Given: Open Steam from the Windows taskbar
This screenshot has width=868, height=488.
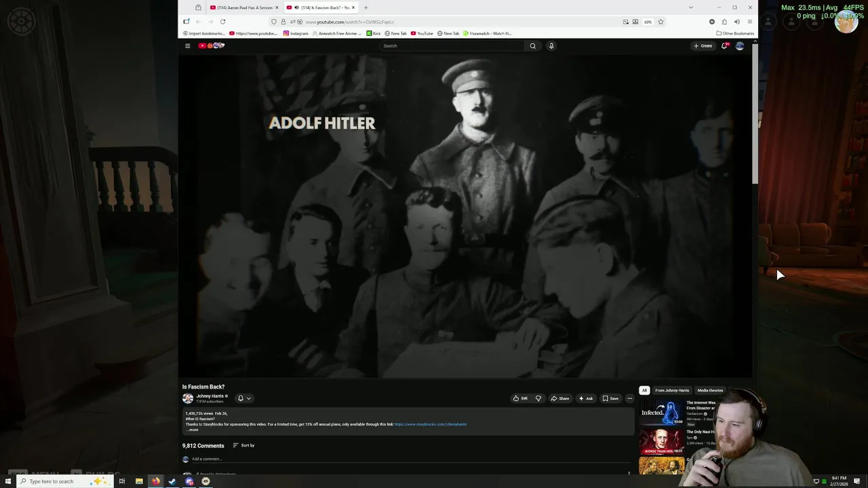Looking at the screenshot, I should 172,481.
